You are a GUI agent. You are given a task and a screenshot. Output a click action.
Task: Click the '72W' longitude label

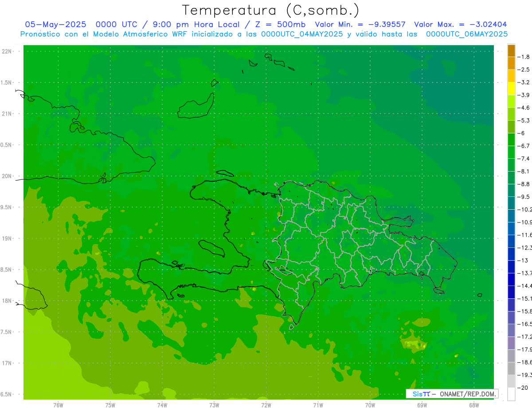266,405
